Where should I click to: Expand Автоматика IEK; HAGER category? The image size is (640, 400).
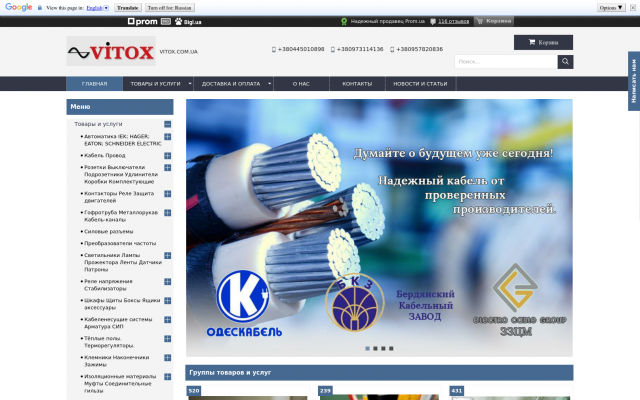click(x=167, y=137)
